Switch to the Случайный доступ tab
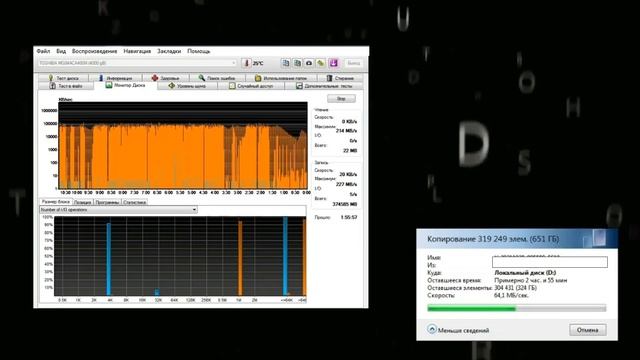 [x=251, y=86]
